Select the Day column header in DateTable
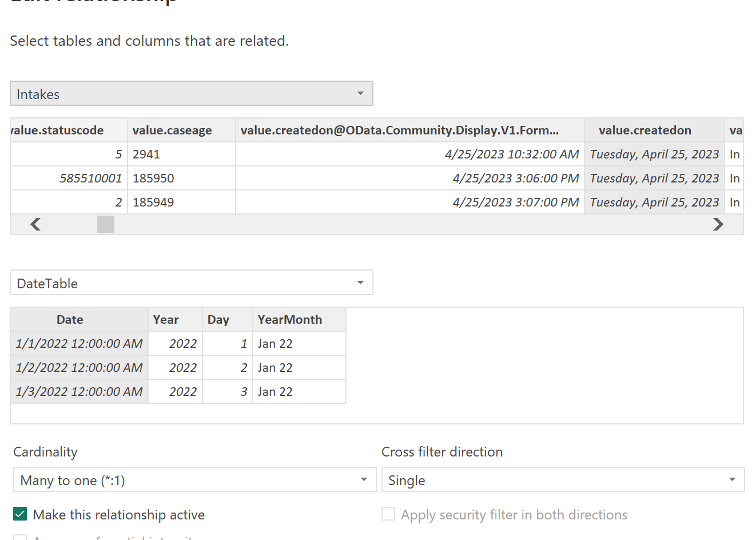 pyautogui.click(x=228, y=320)
